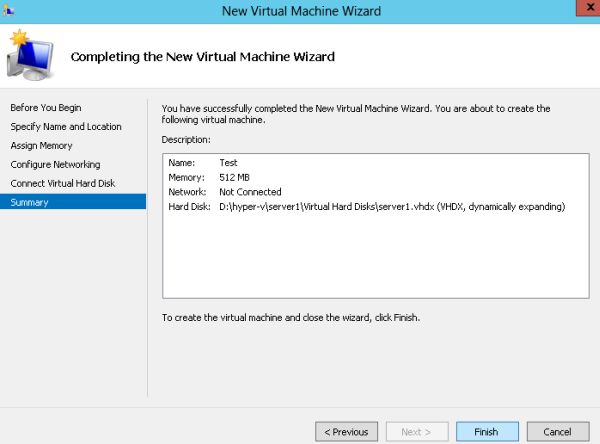This screenshot has height=444, width=600.
Task: Click the New Virtual Machine Wizard title bar
Action: coord(300,10)
